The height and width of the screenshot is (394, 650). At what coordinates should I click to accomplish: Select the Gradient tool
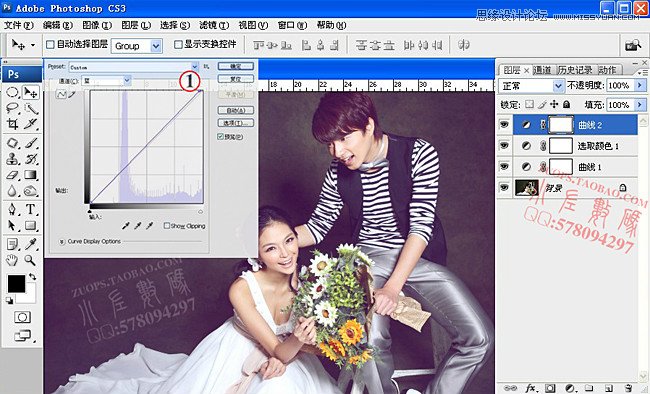pyautogui.click(x=30, y=175)
